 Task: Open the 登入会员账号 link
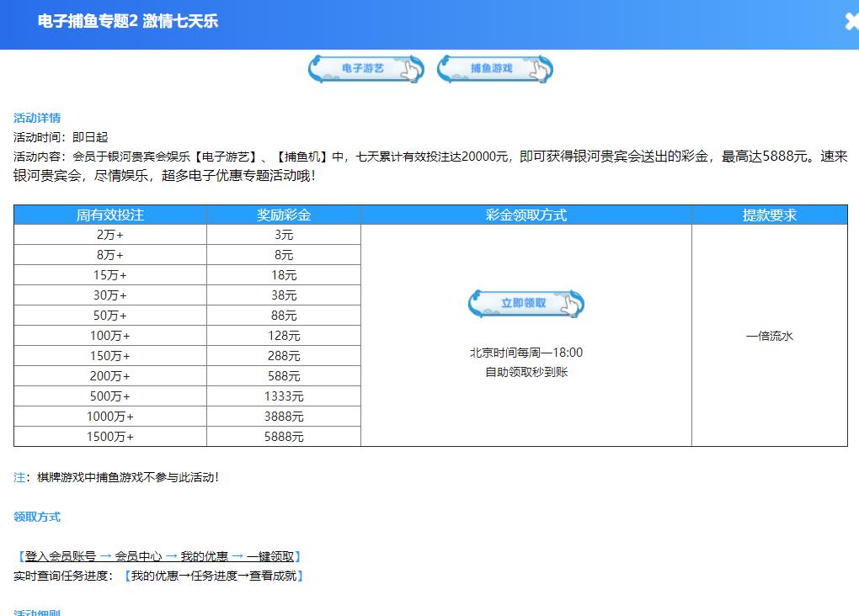click(x=61, y=556)
